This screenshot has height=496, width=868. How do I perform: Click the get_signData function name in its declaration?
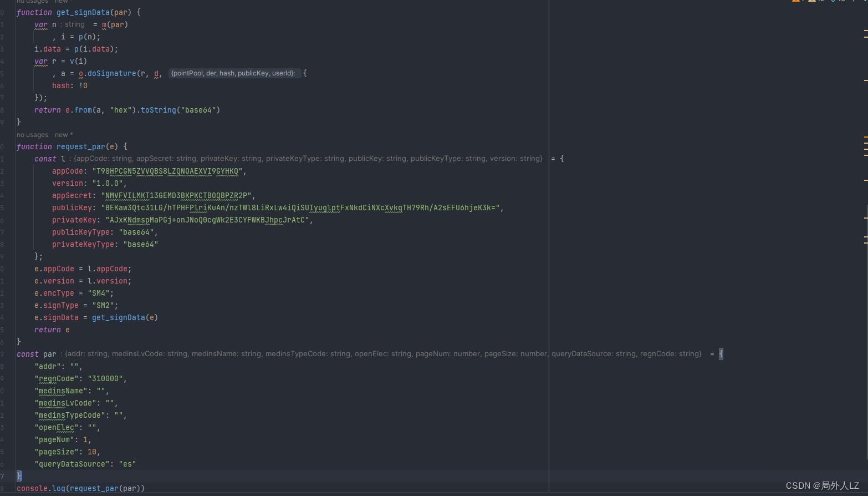point(83,12)
